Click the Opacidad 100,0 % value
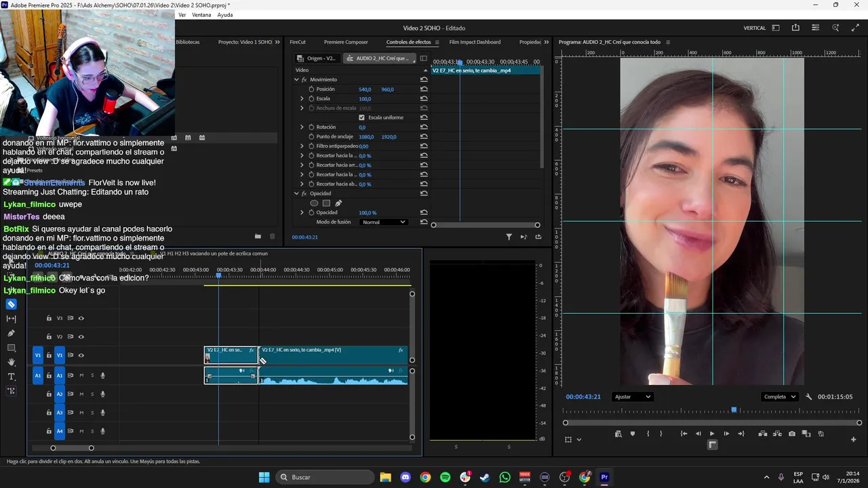 368,213
